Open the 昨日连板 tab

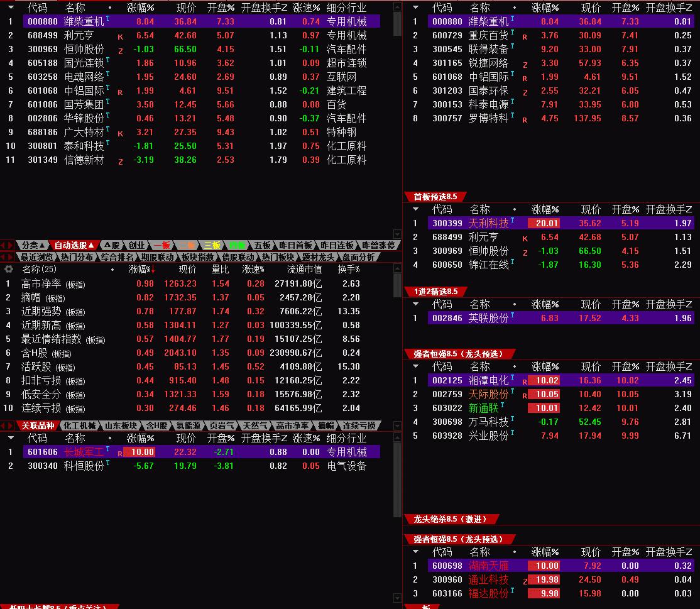click(x=337, y=245)
